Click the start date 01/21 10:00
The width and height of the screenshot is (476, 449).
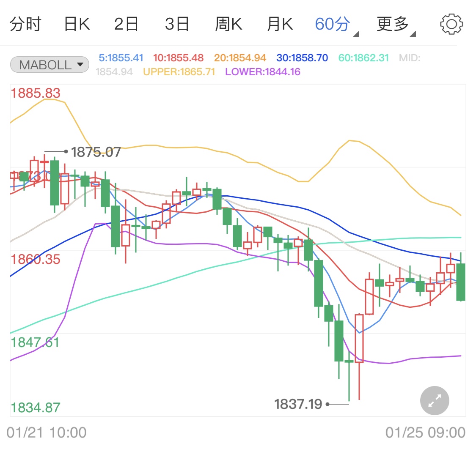click(47, 433)
